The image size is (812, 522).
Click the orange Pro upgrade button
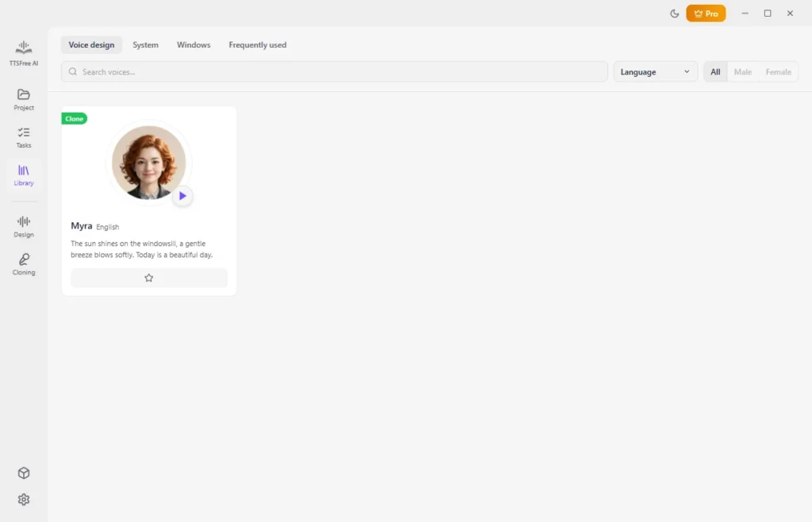click(x=706, y=13)
